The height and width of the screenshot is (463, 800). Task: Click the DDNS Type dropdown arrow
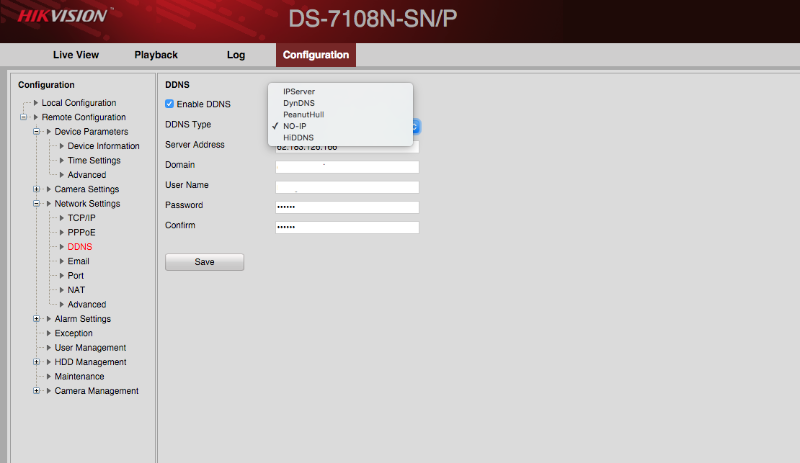tap(415, 126)
